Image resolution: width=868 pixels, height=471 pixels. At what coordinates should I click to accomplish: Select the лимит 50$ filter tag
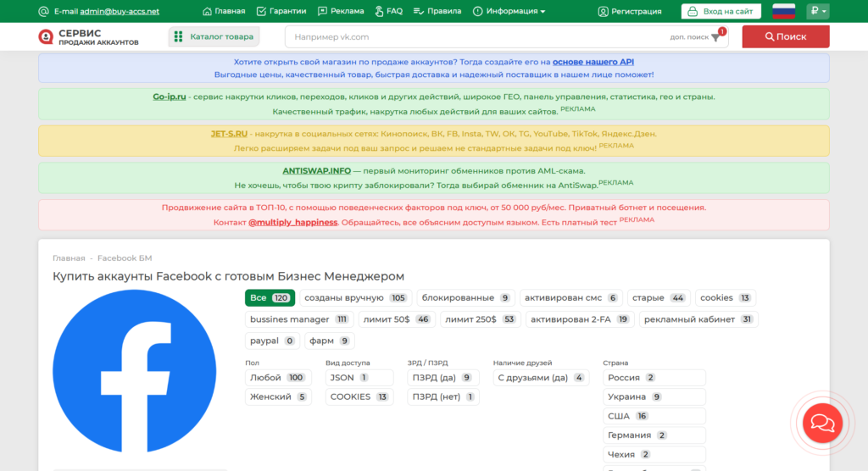397,319
